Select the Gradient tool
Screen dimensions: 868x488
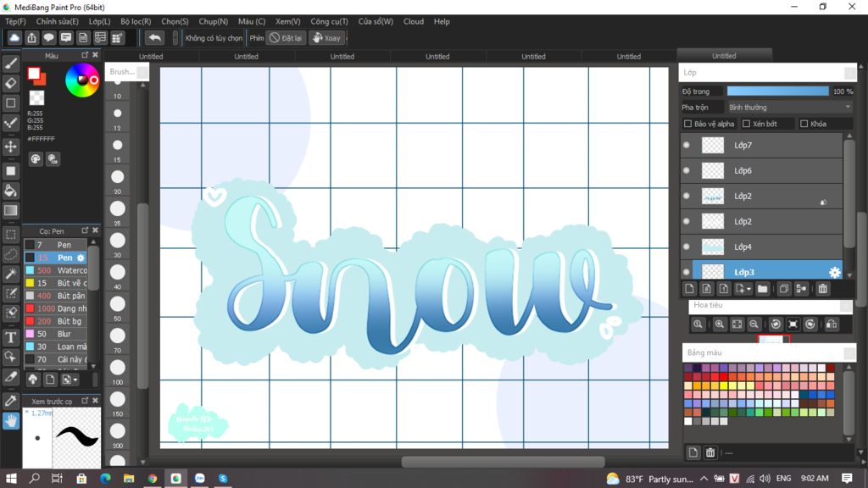click(10, 210)
